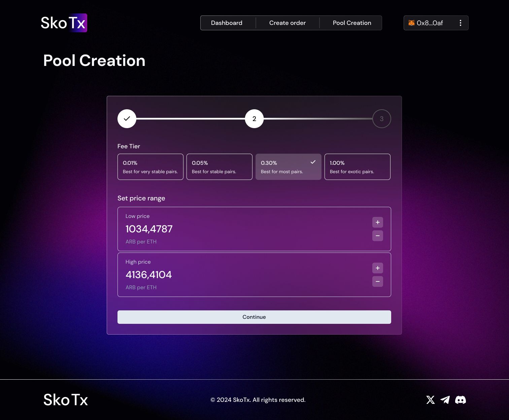Viewport: 509px width, 420px height.
Task: Decrease the Low price with minus button
Action: (378, 236)
